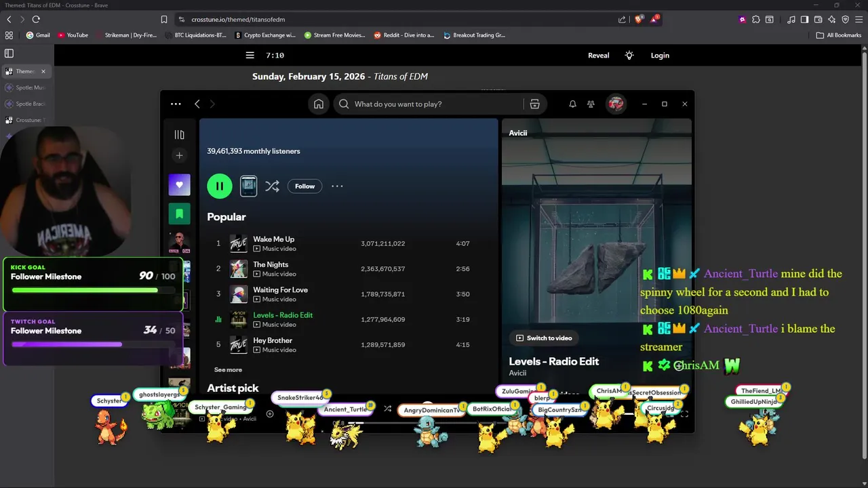868x488 pixels.
Task: Open Brave Rewards triangle icon
Action: (x=654, y=19)
